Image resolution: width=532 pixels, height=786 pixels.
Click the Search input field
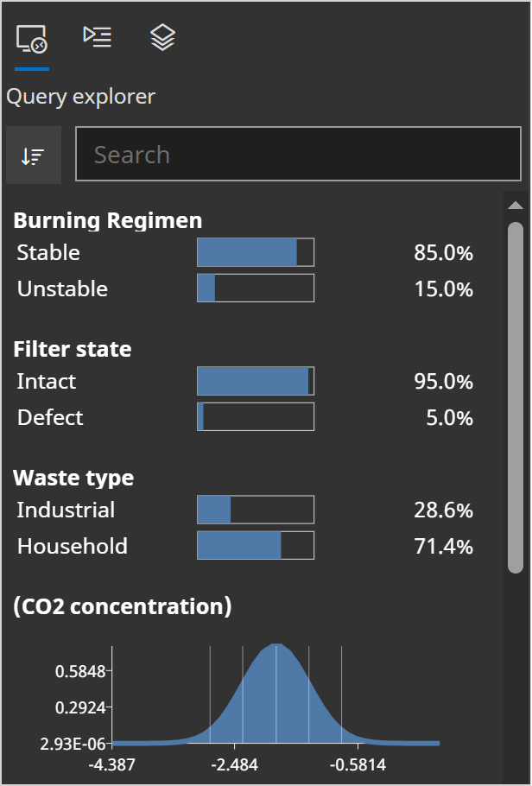[298, 155]
